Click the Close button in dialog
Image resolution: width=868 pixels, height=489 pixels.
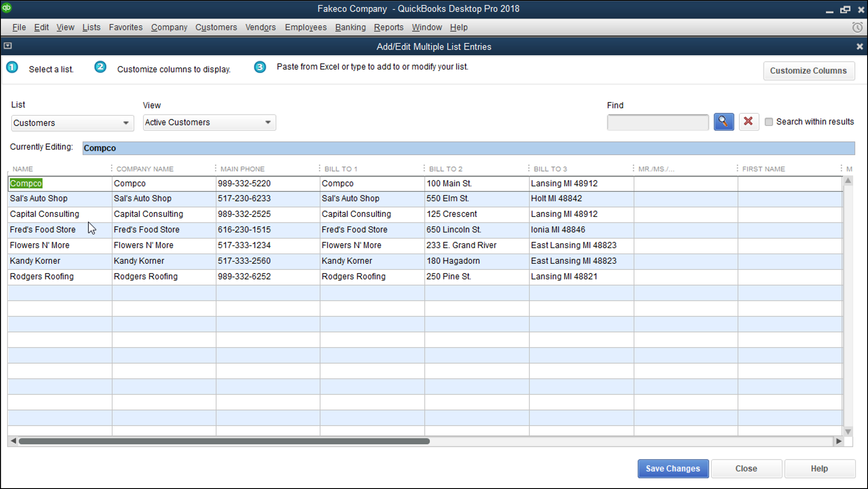746,468
